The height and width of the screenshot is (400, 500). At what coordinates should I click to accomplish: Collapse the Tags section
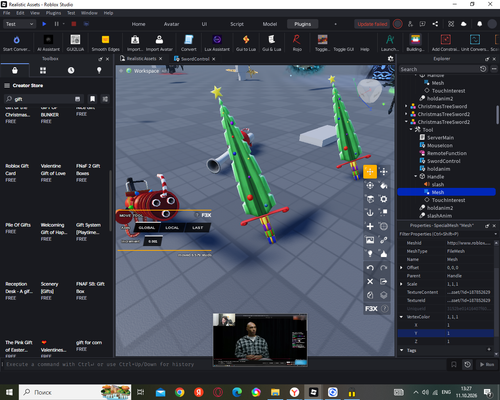401,350
